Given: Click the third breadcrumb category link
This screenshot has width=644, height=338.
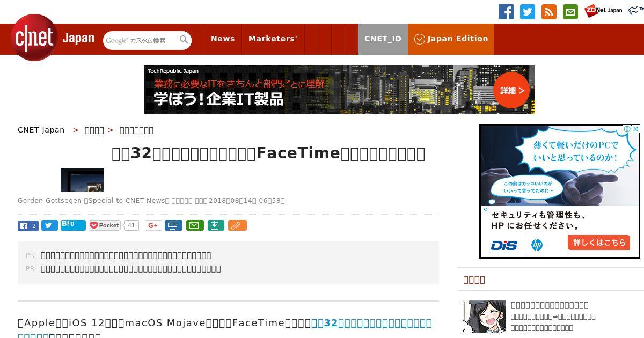Looking at the screenshot, I should point(136,130).
